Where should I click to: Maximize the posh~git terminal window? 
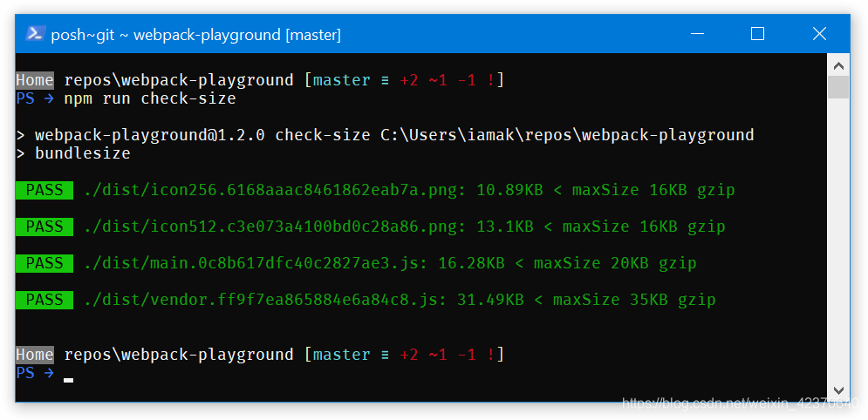[757, 34]
